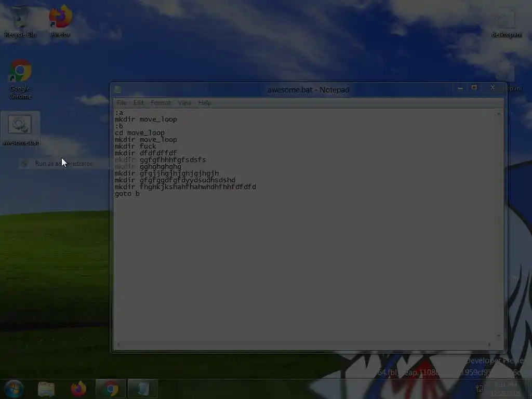Screen dimensions: 532x399
Task: Launch Firefox from the desktop shortcut
Action: click(60, 21)
